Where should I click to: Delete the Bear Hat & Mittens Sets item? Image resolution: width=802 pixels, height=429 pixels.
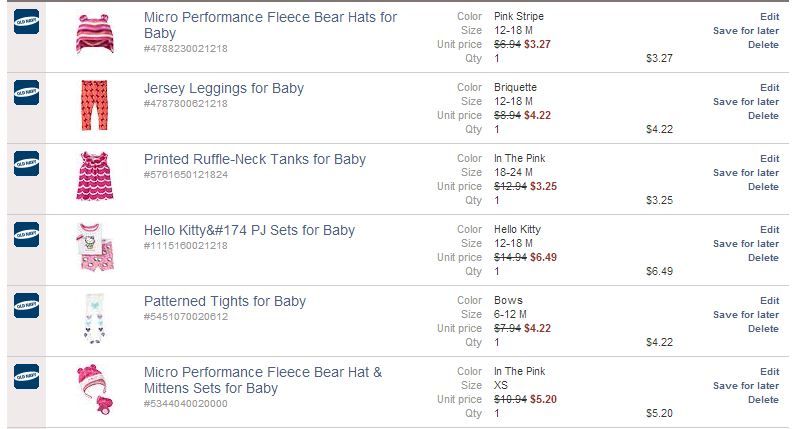(x=763, y=400)
